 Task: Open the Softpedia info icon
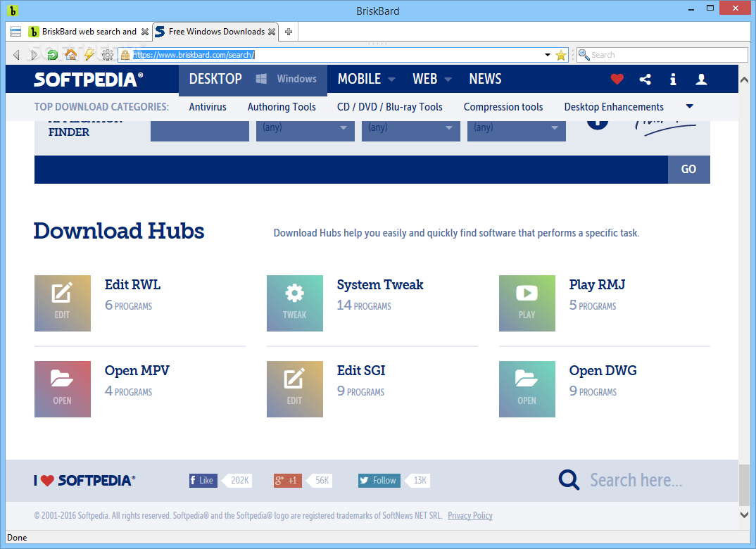pos(673,79)
